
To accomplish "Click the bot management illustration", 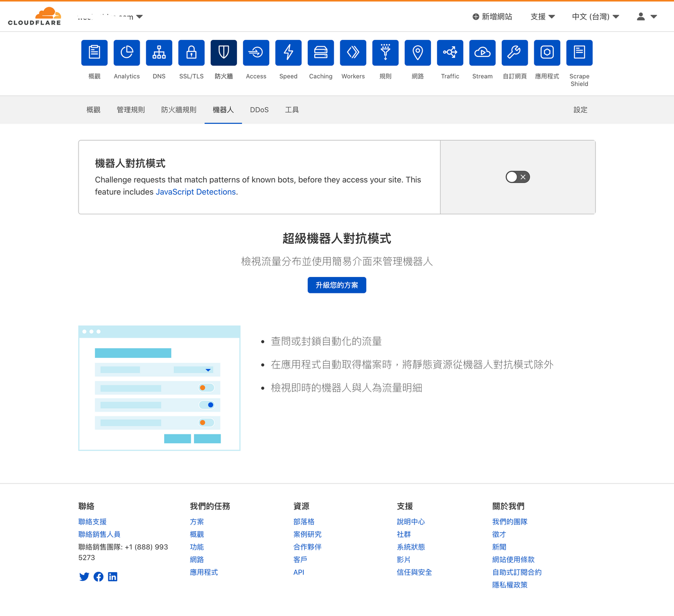I will click(159, 388).
